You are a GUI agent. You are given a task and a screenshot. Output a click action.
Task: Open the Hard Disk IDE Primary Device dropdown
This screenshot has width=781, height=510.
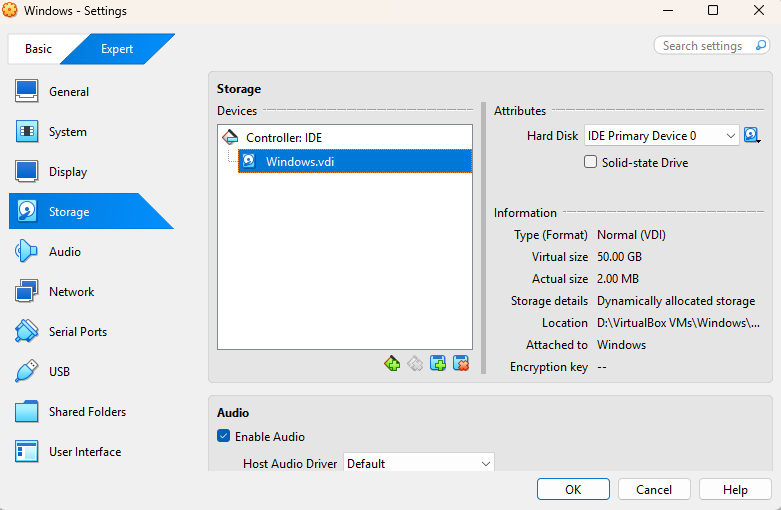click(x=661, y=135)
